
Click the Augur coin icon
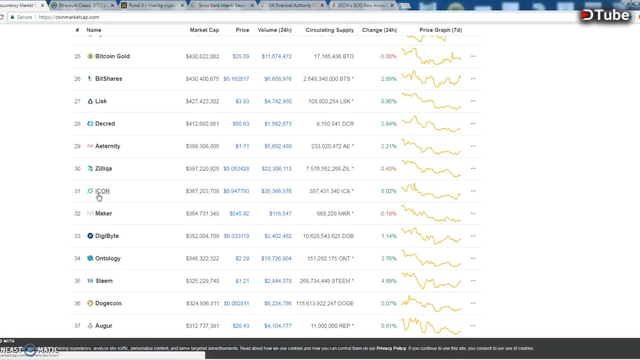click(90, 326)
